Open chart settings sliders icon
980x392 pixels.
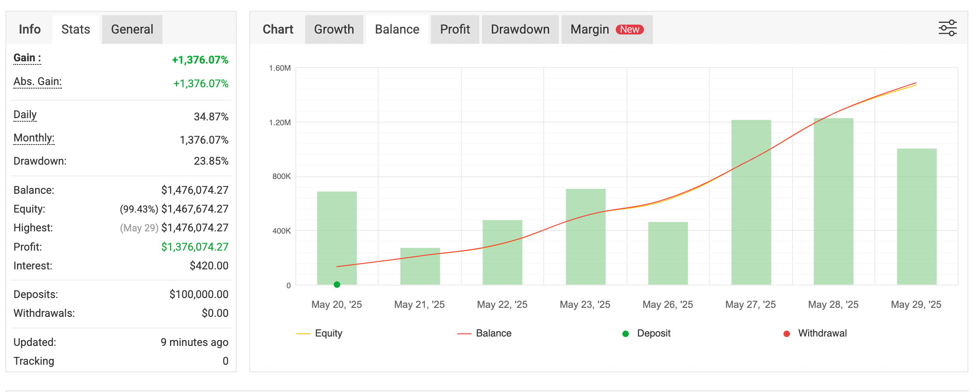[x=947, y=28]
